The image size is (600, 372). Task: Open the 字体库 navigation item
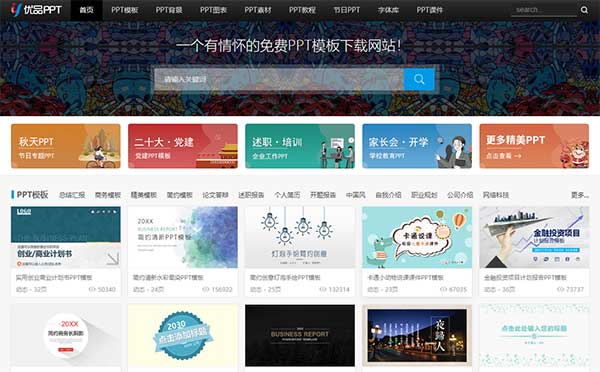(x=388, y=10)
